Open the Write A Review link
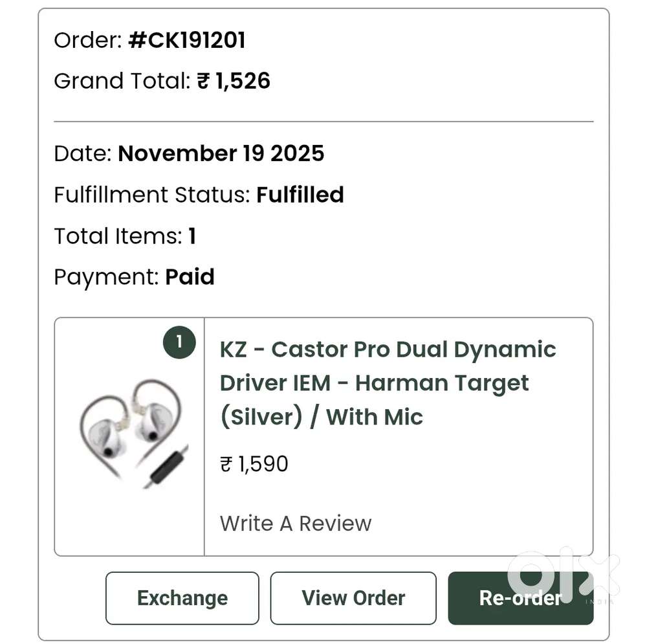The height and width of the screenshot is (644, 647). [296, 523]
